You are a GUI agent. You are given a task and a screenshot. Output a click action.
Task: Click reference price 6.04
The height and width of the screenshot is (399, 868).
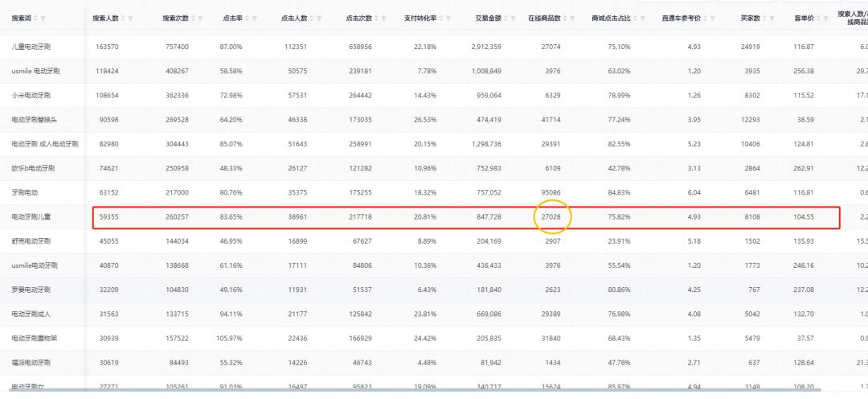(x=694, y=192)
